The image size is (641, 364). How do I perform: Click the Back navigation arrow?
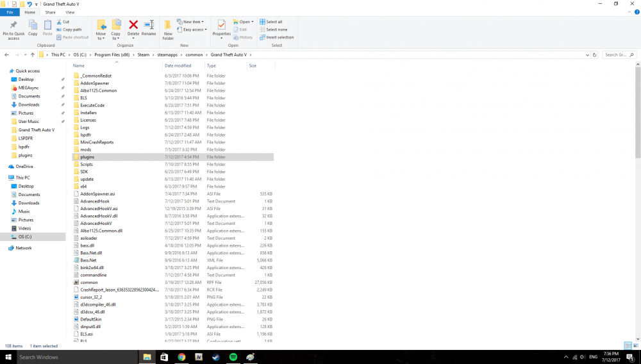(x=6, y=54)
